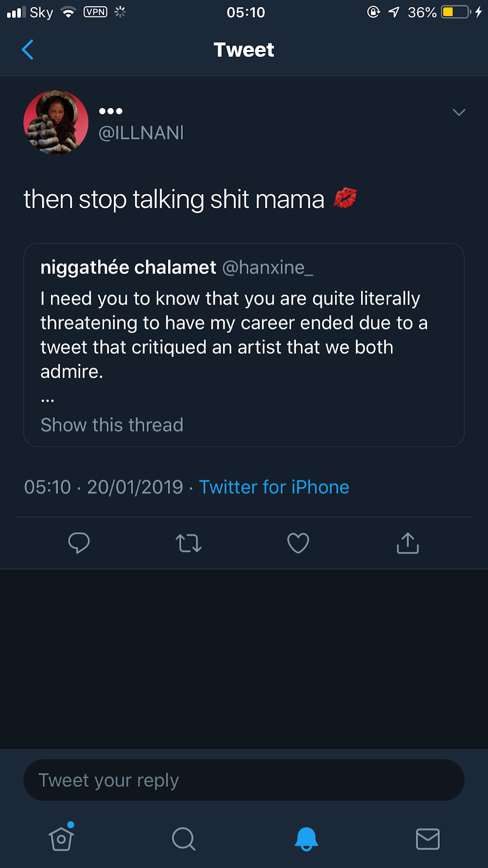Tap the @ILLNANI username handle
This screenshot has width=488, height=868.
pyautogui.click(x=141, y=133)
